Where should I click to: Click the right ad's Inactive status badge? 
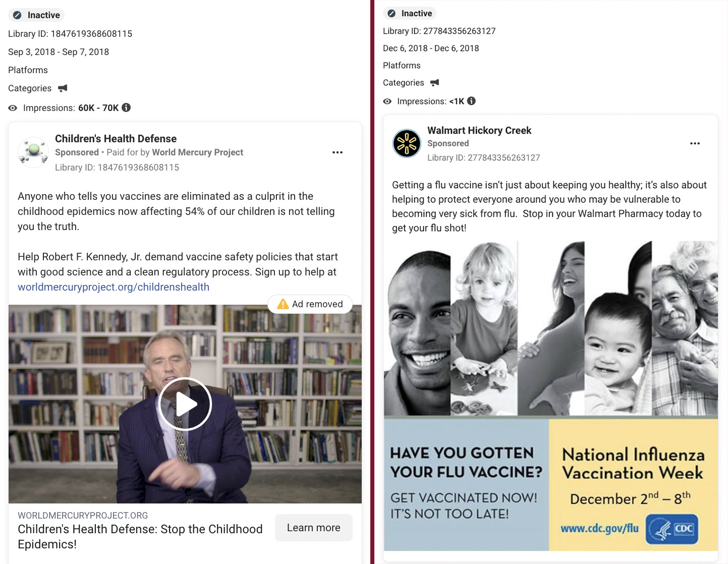pos(410,13)
